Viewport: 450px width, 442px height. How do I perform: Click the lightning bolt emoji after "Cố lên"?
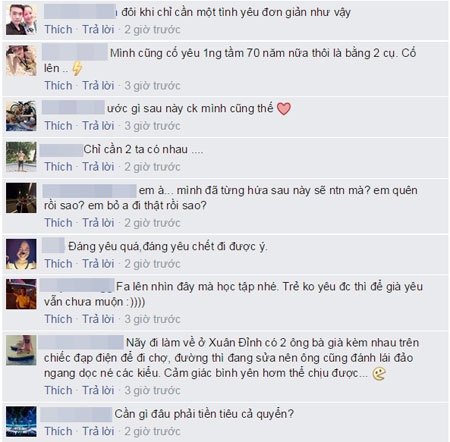[x=77, y=68]
